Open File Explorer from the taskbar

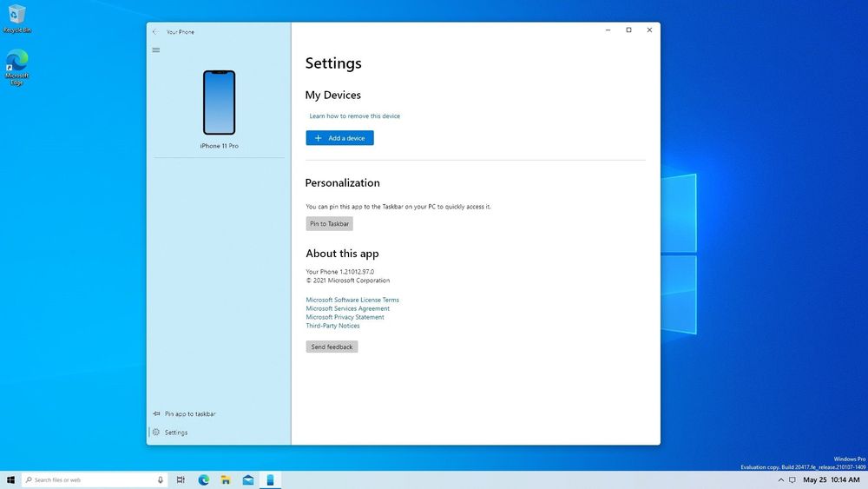(x=226, y=480)
